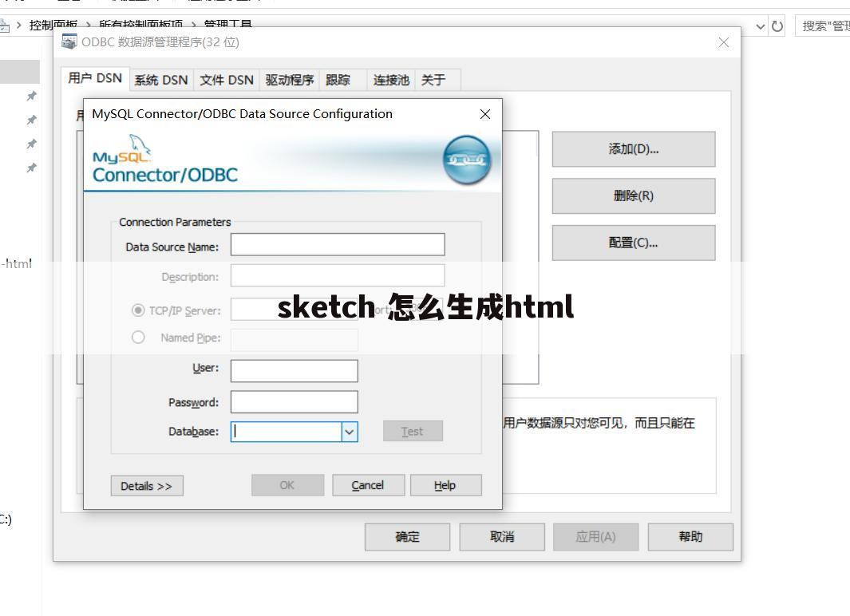Click the blue globe icon in the dialog banner
Image resolution: width=850 pixels, height=616 pixels.
tap(467, 160)
